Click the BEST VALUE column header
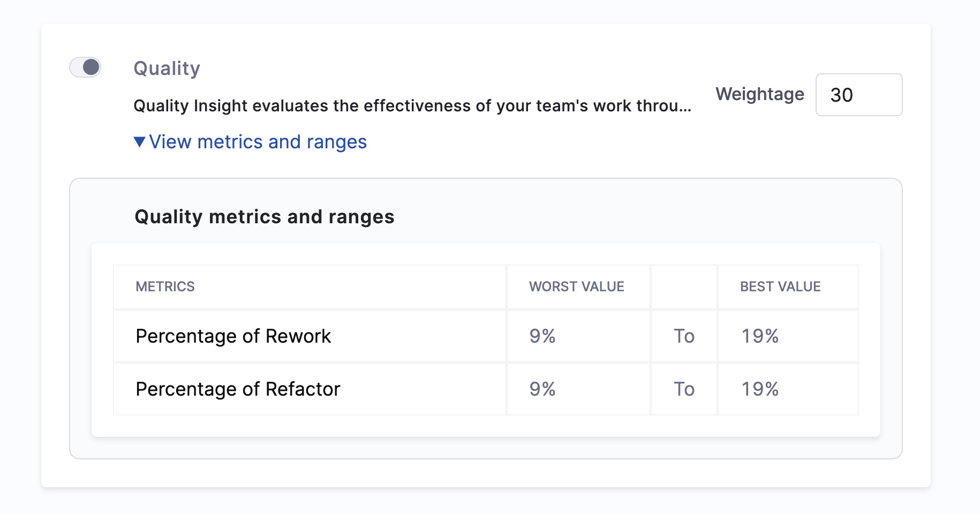 pyautogui.click(x=780, y=286)
